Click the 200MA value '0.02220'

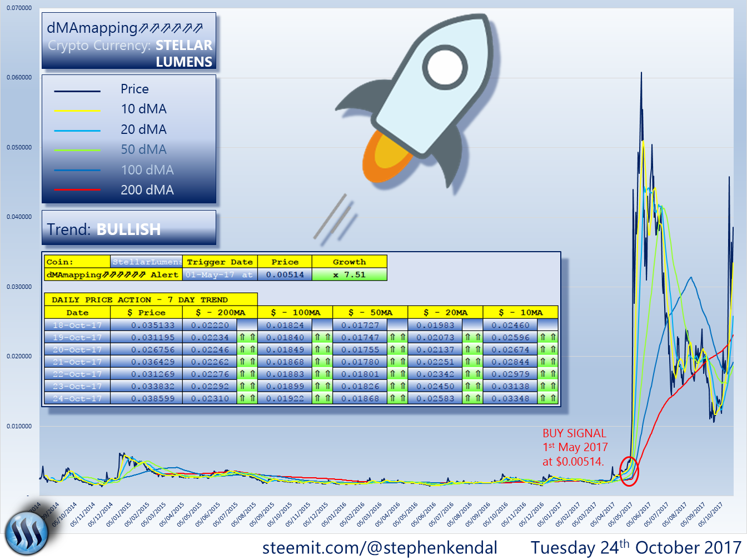click(210, 326)
